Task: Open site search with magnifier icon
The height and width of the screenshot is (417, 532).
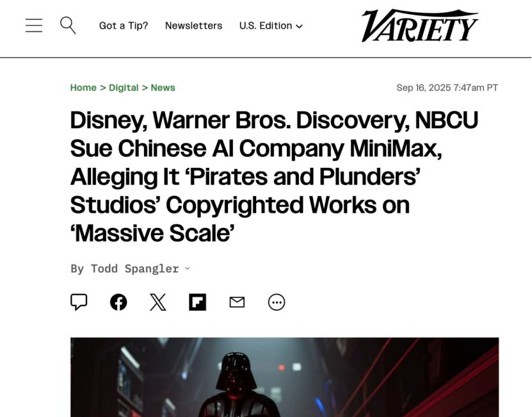Action: pos(68,26)
